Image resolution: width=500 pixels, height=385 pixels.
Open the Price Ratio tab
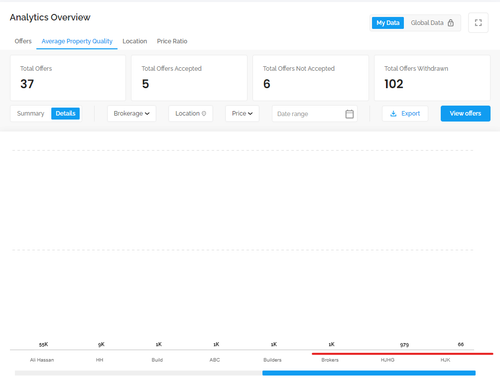(172, 41)
